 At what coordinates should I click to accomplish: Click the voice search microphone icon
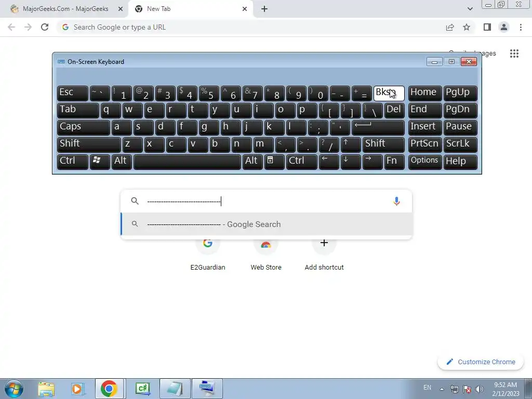pos(396,201)
